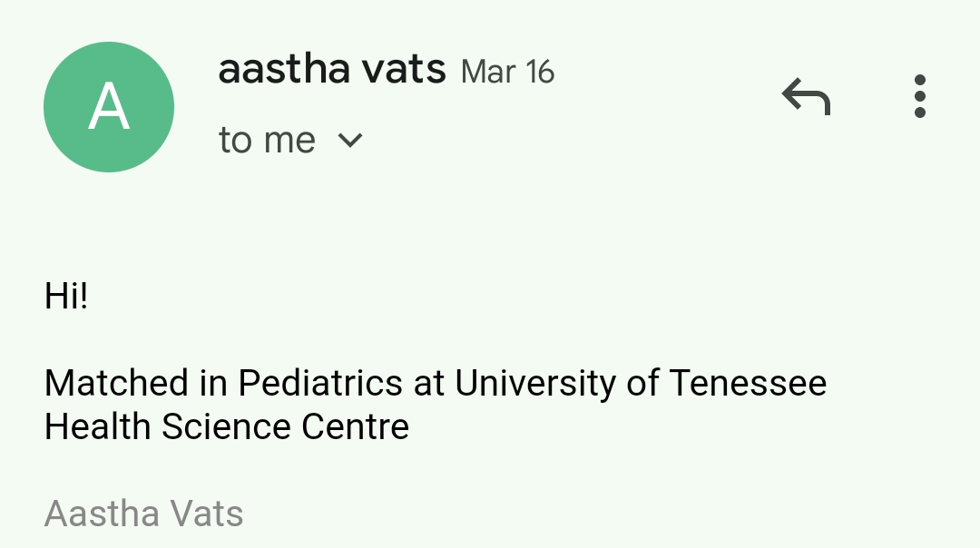The image size is (980, 548).
Task: Tap the word "Tenessee" in the message
Action: pos(748,383)
